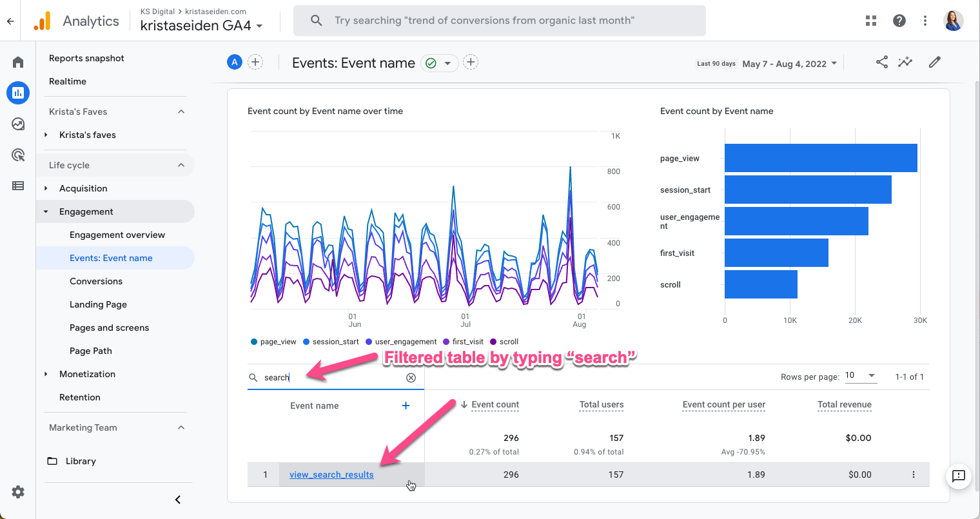Open Pages and screens report

point(109,328)
